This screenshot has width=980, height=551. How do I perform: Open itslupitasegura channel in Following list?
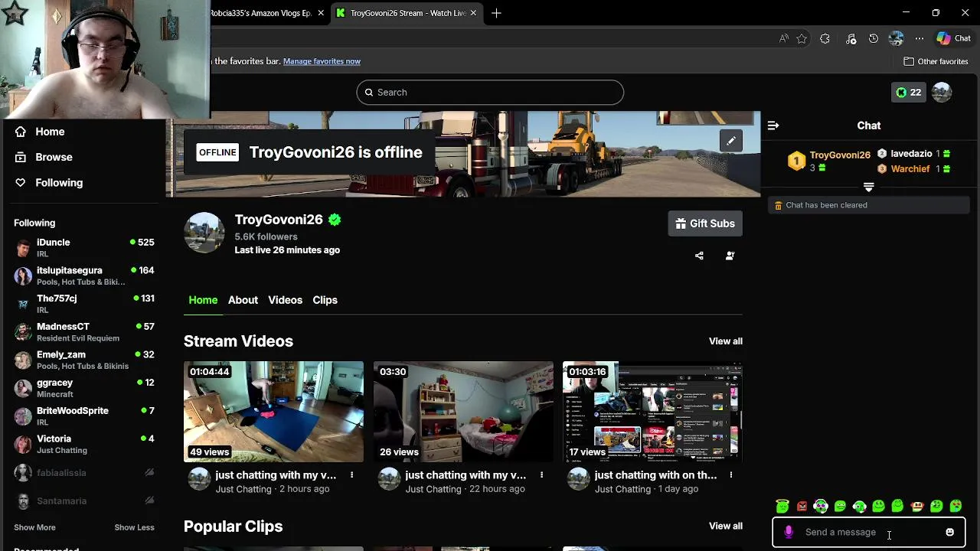tap(84, 275)
